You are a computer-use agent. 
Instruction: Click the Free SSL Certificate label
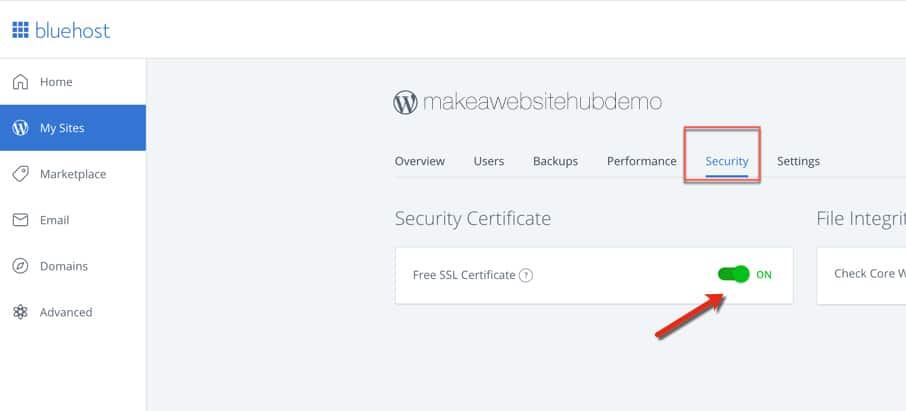tap(464, 275)
